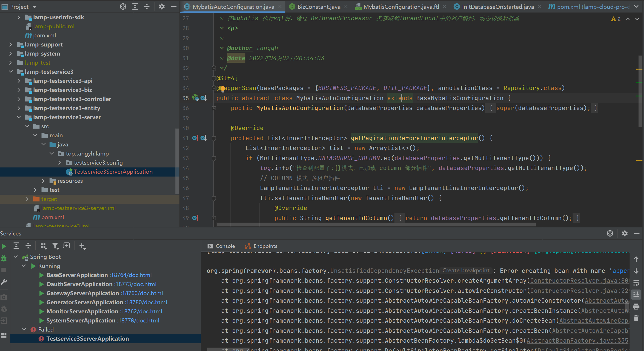Open Project panel options via the gear icon
This screenshot has height=351, width=644.
point(162,6)
